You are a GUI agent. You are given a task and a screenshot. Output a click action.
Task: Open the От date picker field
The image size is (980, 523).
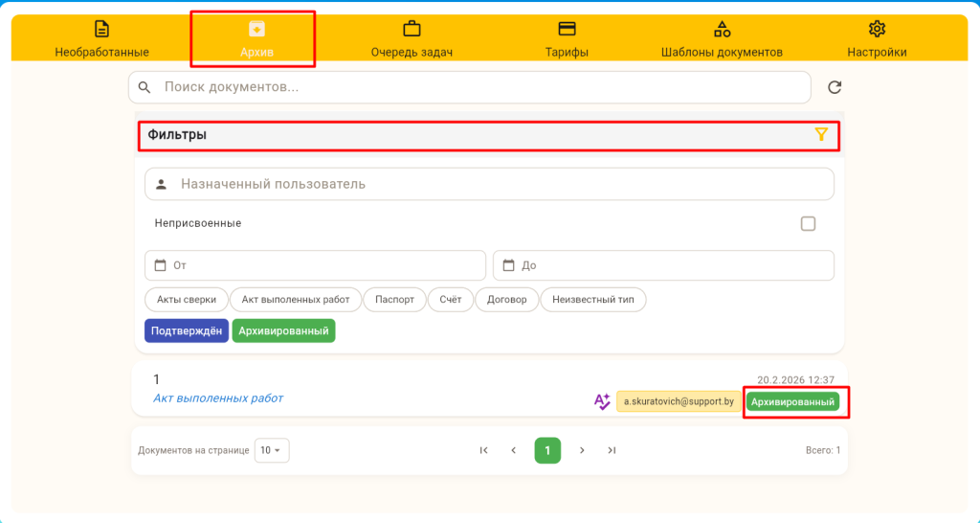315,265
